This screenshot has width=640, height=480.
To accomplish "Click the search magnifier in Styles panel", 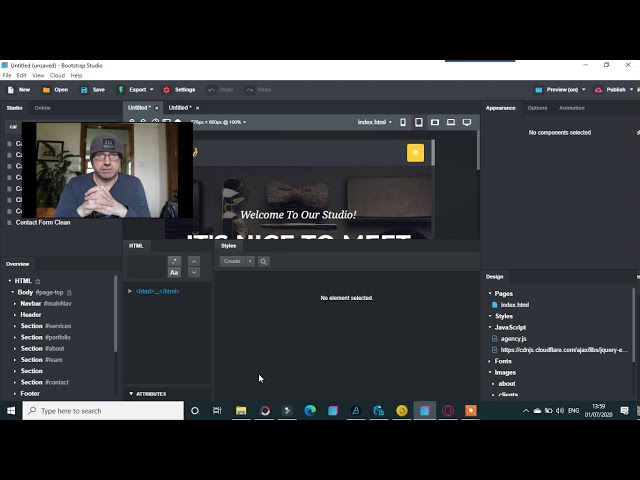I will click(x=264, y=262).
